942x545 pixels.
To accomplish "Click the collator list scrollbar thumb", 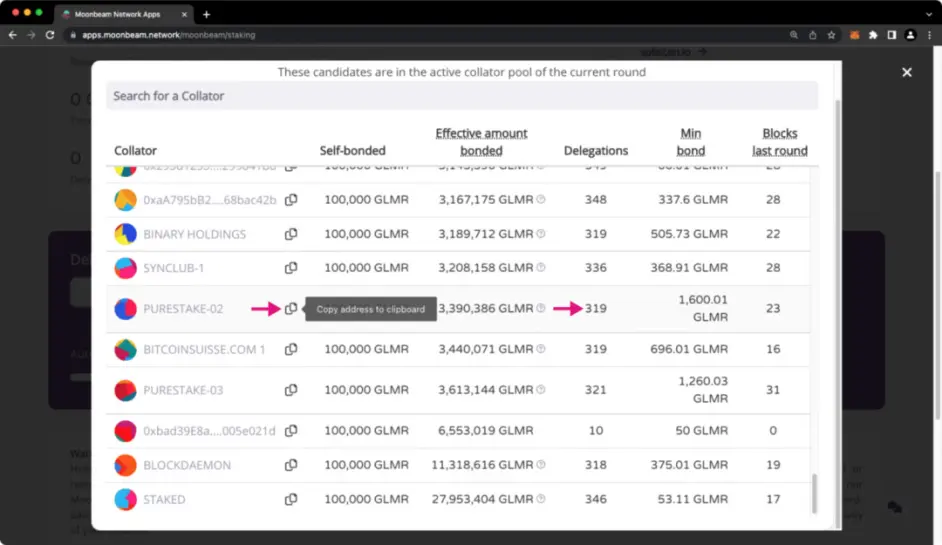I will tap(815, 494).
